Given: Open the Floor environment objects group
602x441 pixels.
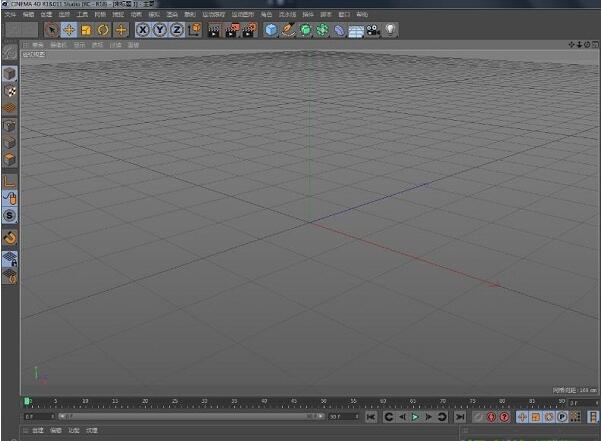Looking at the screenshot, I should pos(356,30).
